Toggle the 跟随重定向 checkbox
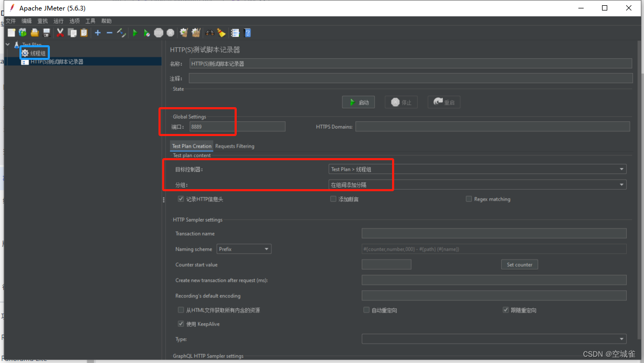This screenshot has width=644, height=363. tap(506, 310)
